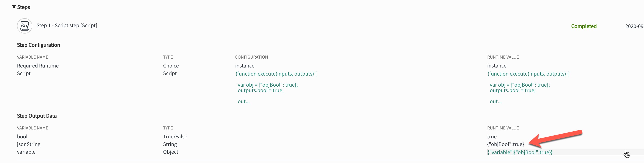Image resolution: width=644 pixels, height=163 pixels.
Task: Click the 'True/False' type of bool
Action: point(175,136)
